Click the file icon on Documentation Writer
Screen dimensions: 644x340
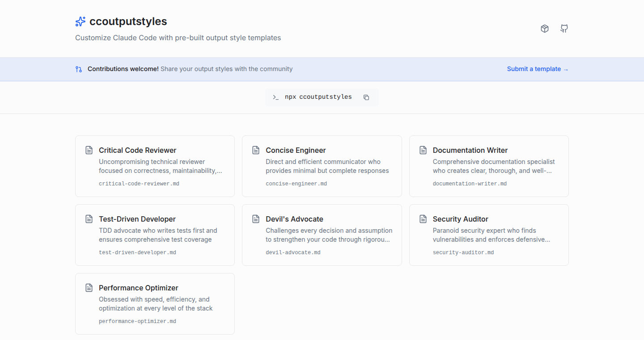(423, 150)
